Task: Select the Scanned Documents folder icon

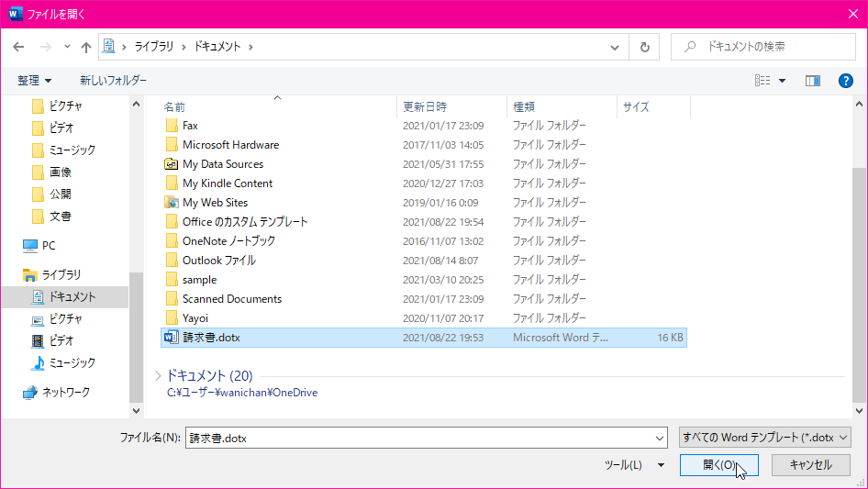Action: 172,299
